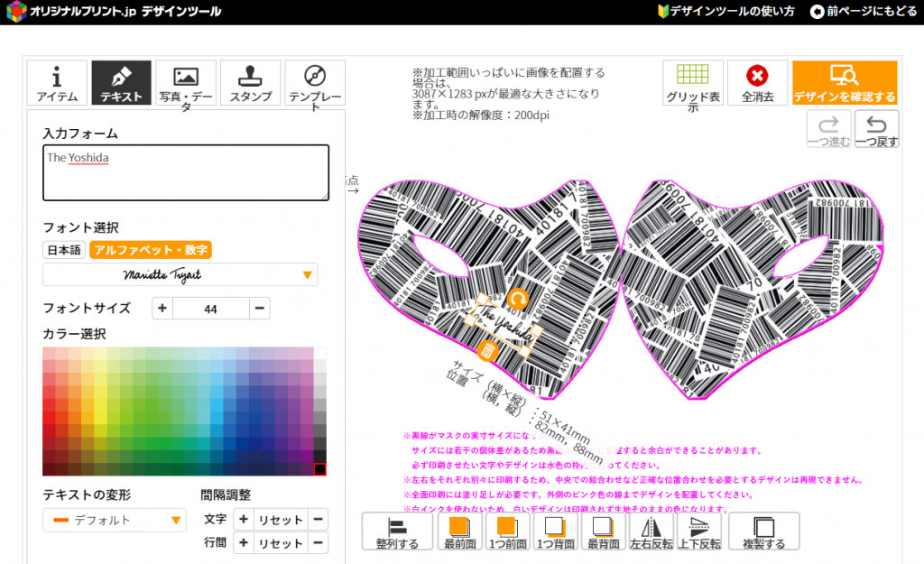Click the 整列する align button

[397, 532]
